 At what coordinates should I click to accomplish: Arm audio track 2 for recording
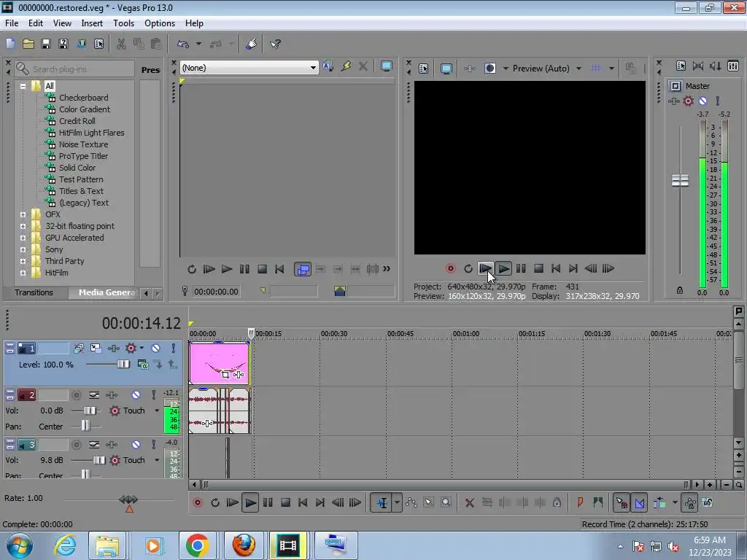coord(76,395)
